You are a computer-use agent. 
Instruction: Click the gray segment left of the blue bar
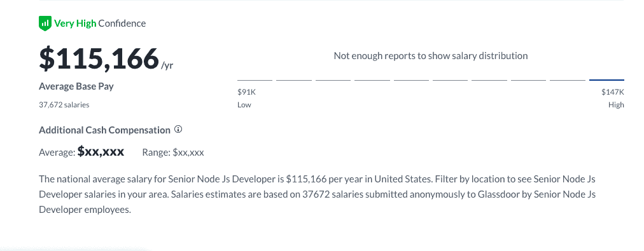coord(568,80)
